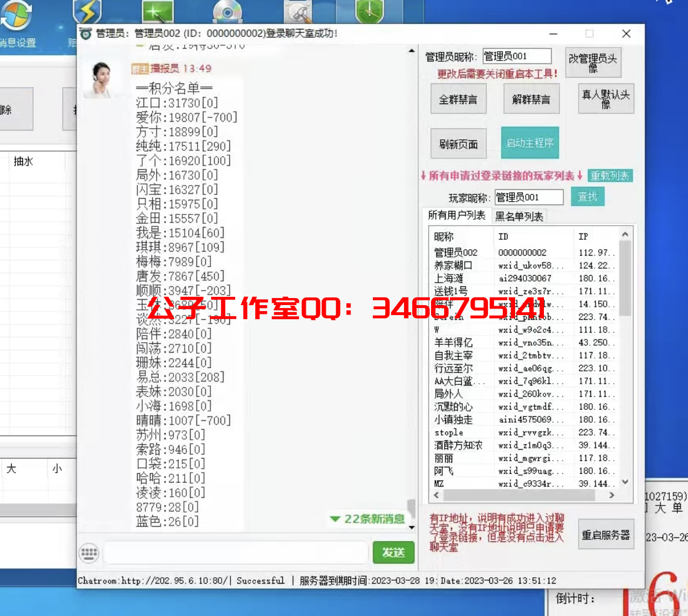Select user row 上海滩
Image resolution: width=688 pixels, height=616 pixels.
523,278
